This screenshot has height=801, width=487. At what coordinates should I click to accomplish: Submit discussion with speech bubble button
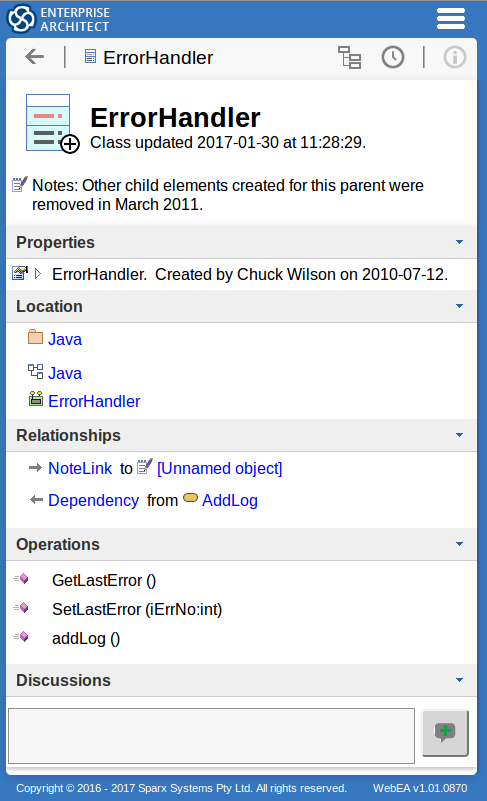coord(445,733)
